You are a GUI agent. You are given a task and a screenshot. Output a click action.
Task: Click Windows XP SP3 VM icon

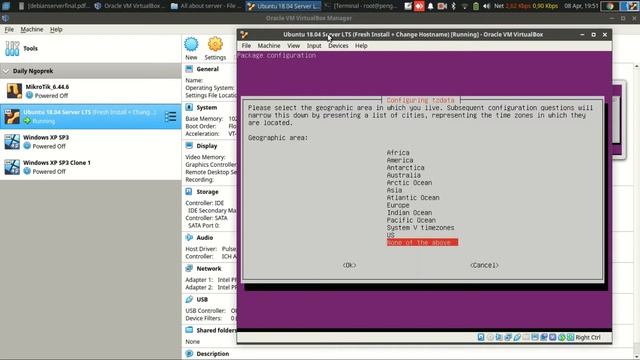pos(12,142)
